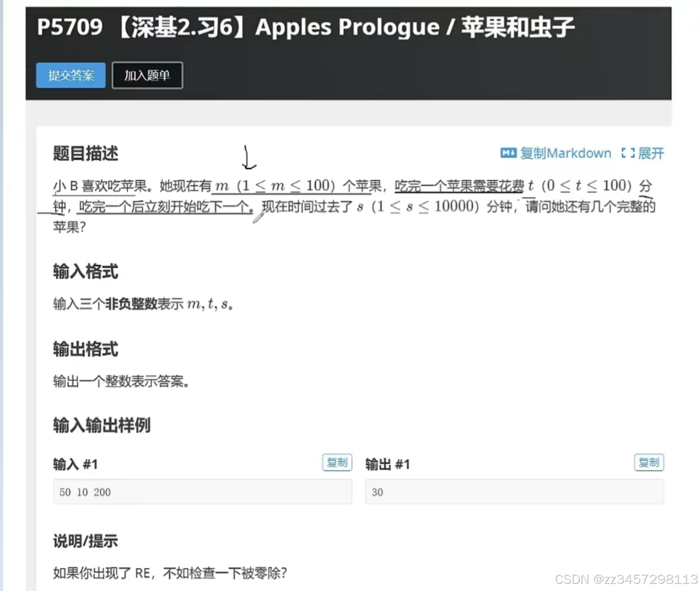Toggle the 输出格式 section visibility
Screen dimensions: 700x591
click(x=85, y=349)
